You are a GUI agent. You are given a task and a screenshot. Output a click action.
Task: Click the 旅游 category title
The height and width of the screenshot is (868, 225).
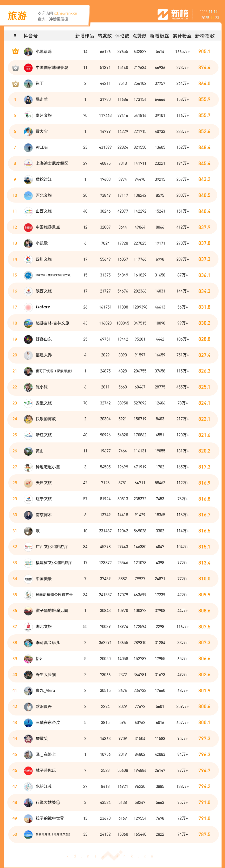pyautogui.click(x=17, y=16)
